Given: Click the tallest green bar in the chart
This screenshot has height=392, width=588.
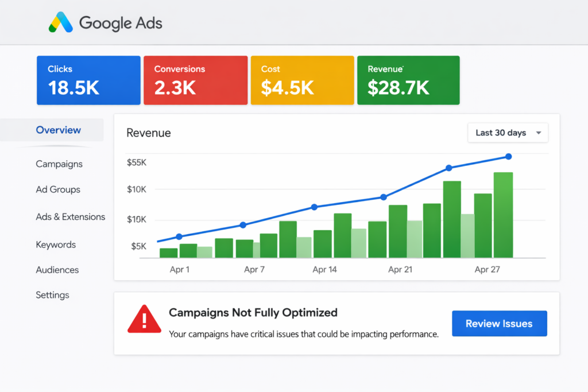Looking at the screenshot, I should pos(503,215).
